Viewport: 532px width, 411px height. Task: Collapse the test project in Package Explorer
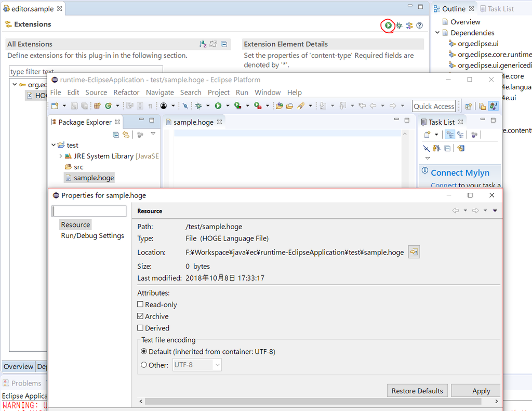[54, 145]
